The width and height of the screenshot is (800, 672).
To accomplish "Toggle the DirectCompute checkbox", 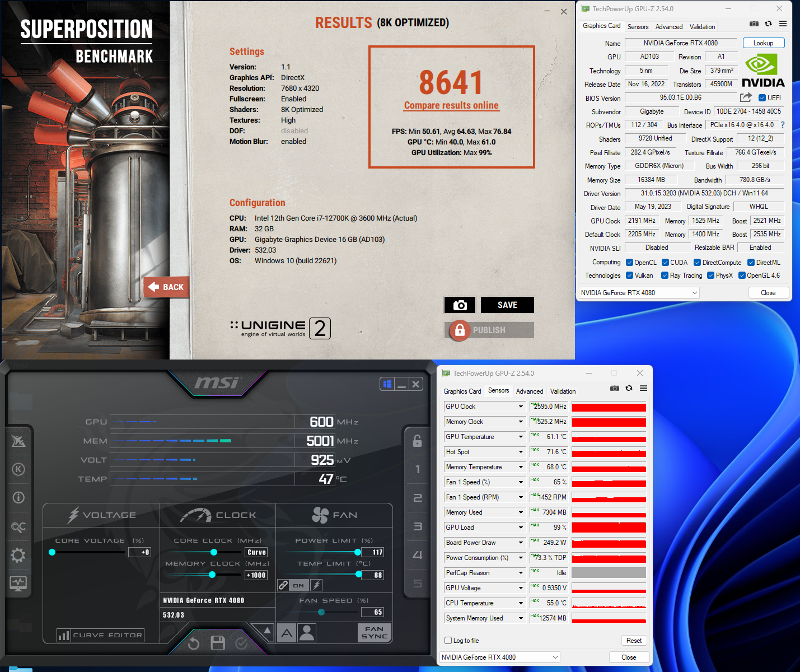I will pos(697,263).
